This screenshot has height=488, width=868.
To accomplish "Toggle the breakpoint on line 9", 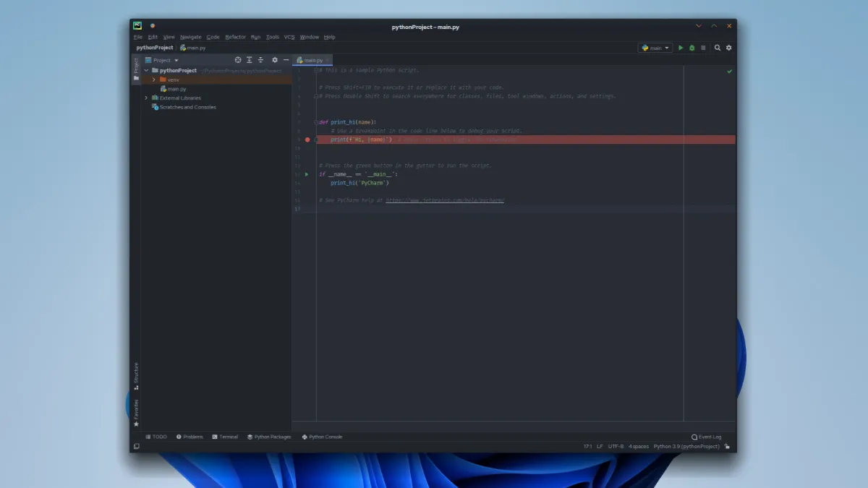I will click(307, 140).
